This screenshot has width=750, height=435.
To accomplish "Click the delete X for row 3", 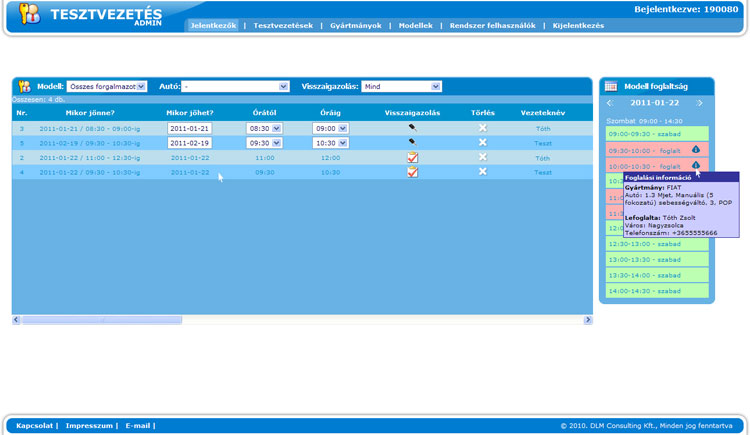I will [x=482, y=128].
